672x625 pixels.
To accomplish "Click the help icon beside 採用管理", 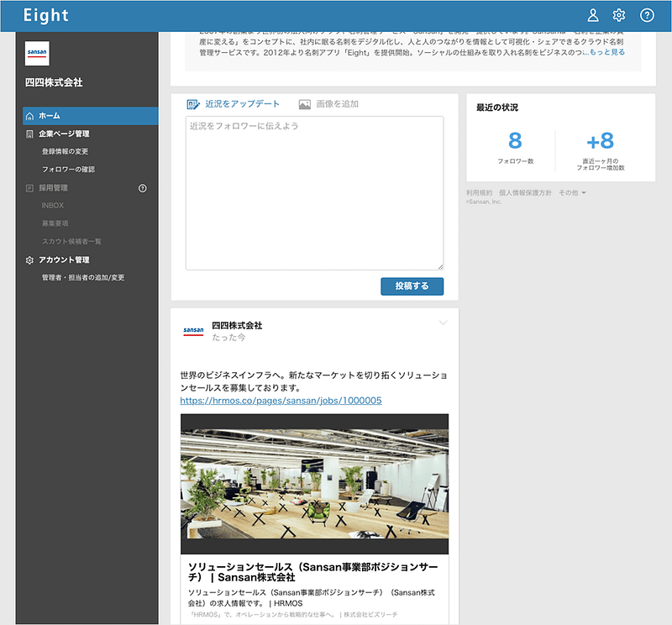I will click(x=142, y=188).
